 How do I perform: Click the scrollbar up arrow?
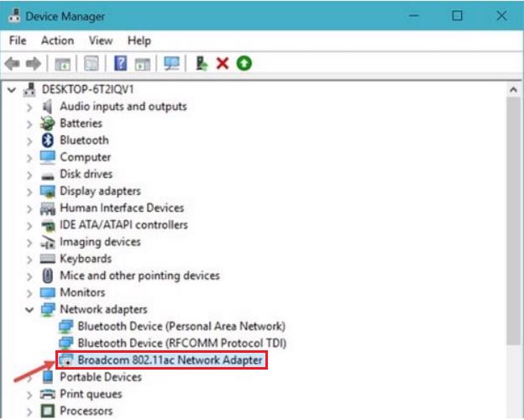point(514,90)
